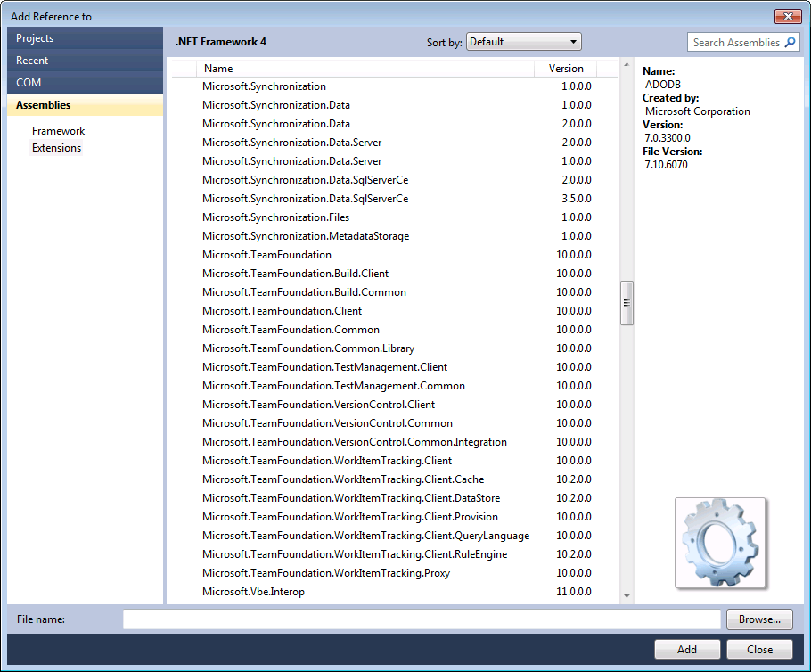811x672 pixels.
Task: Select Microsoft.TeamFoundation.VersionControl.Common.Integration
Action: 395,442
